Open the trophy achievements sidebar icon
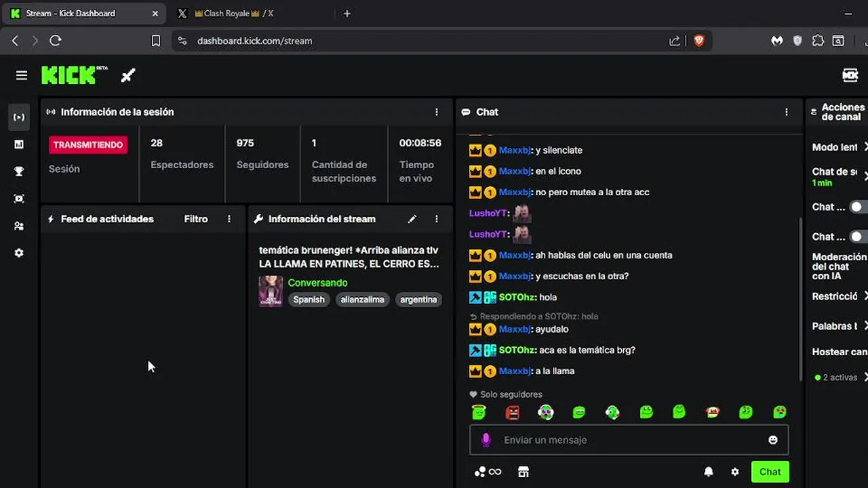The height and width of the screenshot is (488, 868). click(x=19, y=171)
